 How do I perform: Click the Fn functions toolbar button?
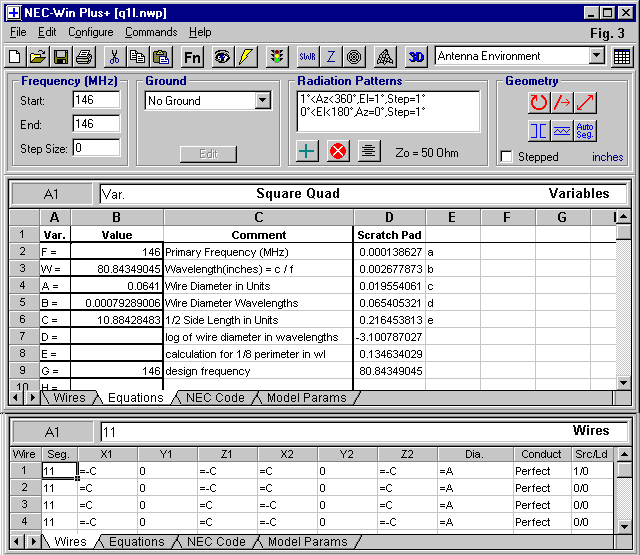[192, 57]
